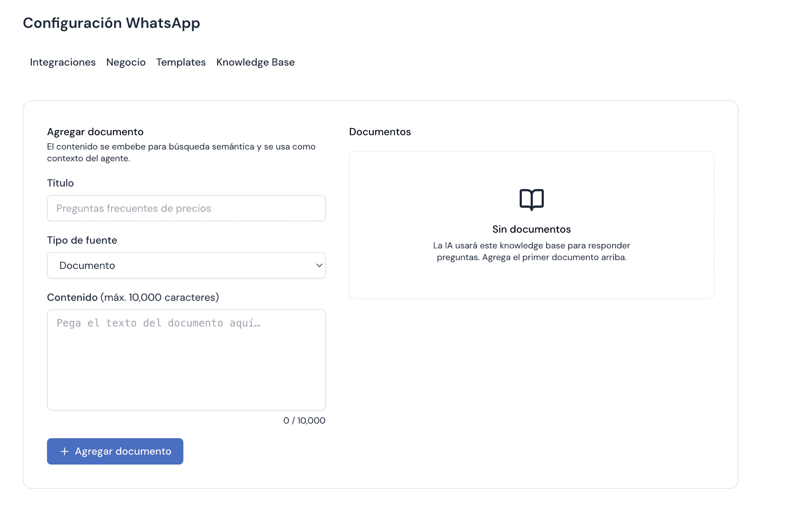The height and width of the screenshot is (532, 809).
Task: Click the 'Documentos' section heading
Action: tap(380, 132)
